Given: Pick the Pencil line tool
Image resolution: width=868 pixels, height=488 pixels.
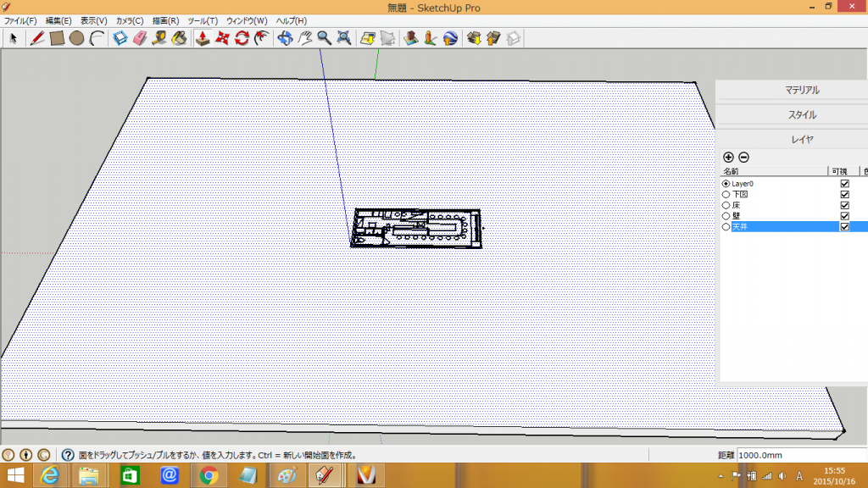Looking at the screenshot, I should (37, 38).
